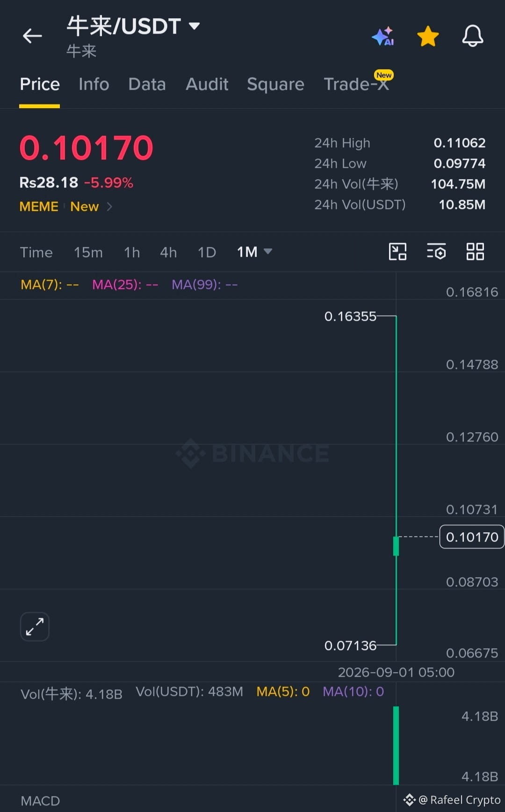The width and height of the screenshot is (505, 812).
Task: Open the four-square grid layout icon
Action: (475, 252)
